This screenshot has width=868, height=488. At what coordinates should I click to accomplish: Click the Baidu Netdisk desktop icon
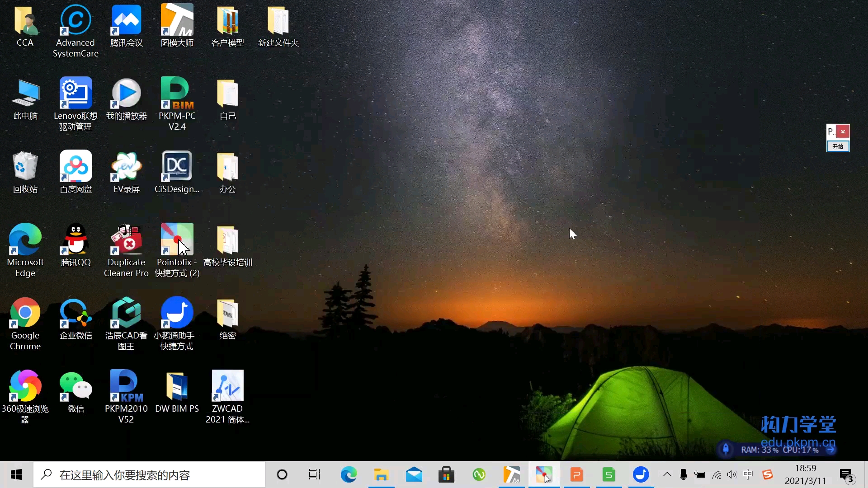point(75,166)
